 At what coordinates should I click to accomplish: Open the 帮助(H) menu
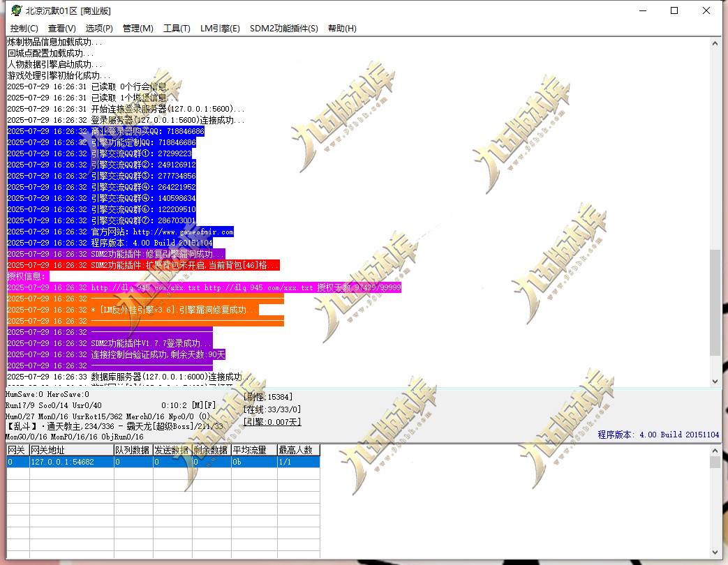click(x=342, y=29)
